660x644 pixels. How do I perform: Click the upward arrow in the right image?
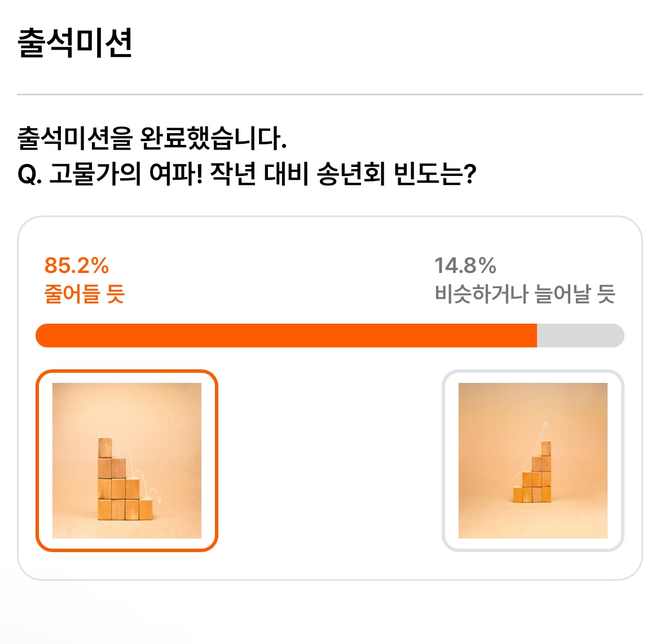pyautogui.click(x=528, y=453)
